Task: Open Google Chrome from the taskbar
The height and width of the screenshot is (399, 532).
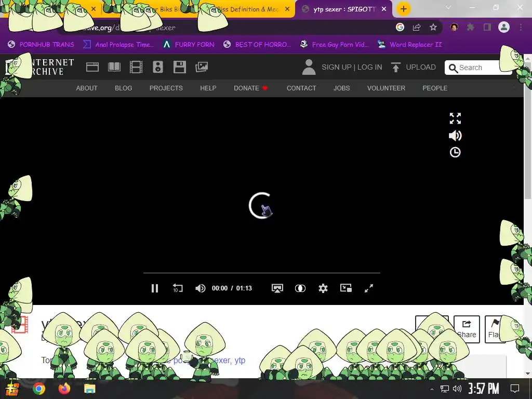Action: click(x=39, y=389)
